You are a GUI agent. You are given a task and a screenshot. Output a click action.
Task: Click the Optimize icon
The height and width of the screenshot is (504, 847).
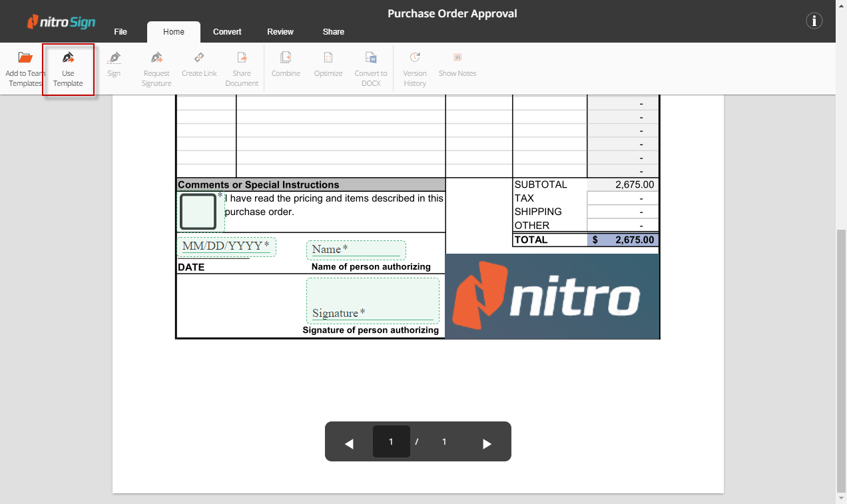[x=328, y=58]
